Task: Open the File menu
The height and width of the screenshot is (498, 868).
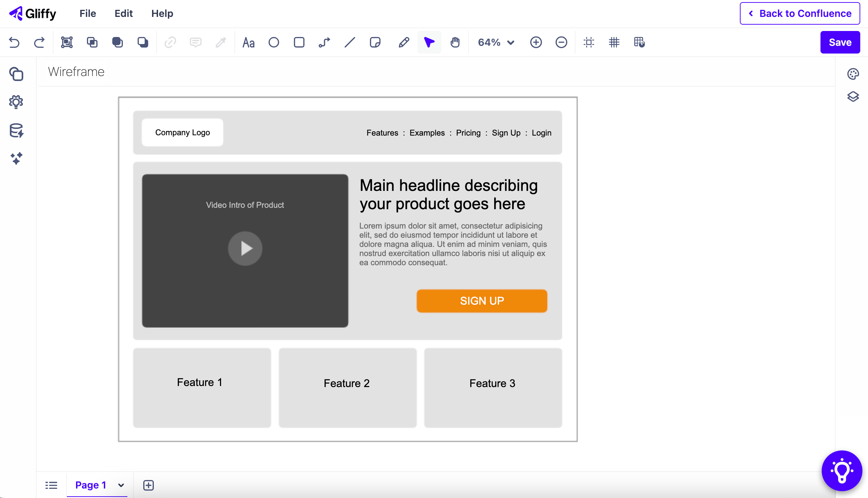Action: tap(88, 13)
